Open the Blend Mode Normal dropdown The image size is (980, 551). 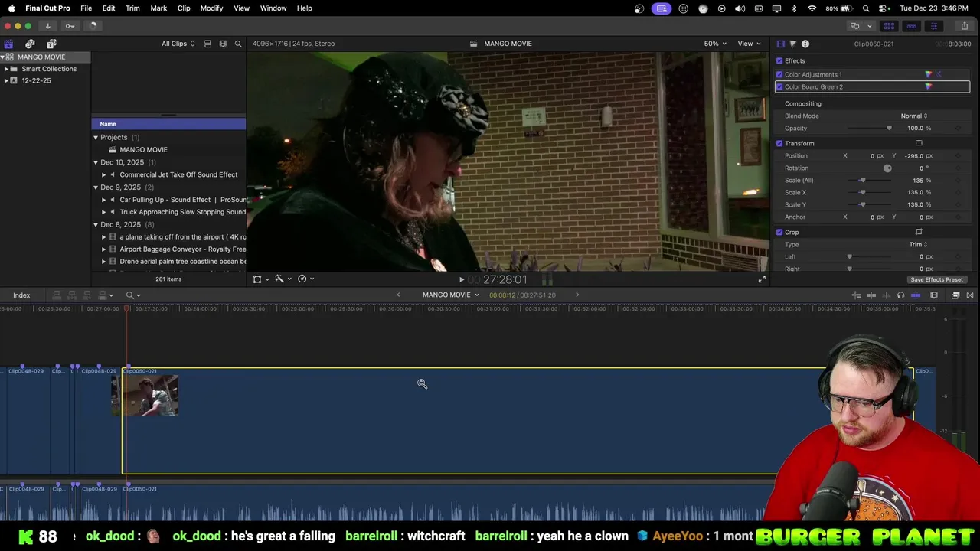(913, 116)
